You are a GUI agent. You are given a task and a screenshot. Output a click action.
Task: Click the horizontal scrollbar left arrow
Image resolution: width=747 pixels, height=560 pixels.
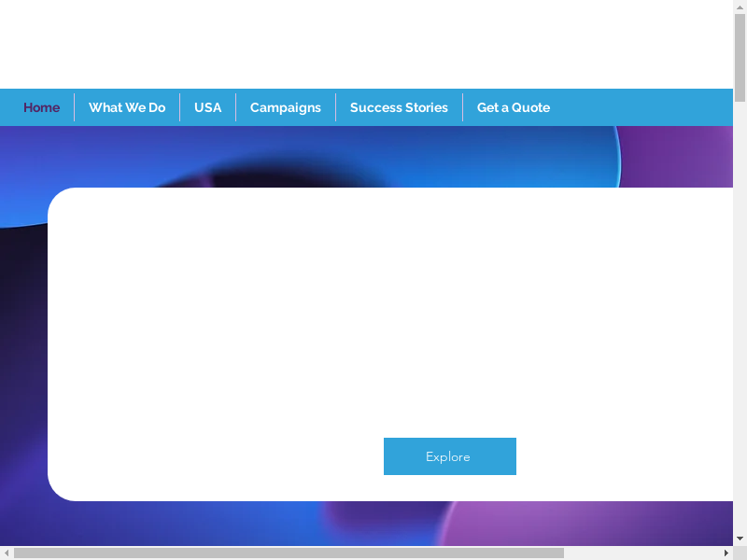click(7, 553)
